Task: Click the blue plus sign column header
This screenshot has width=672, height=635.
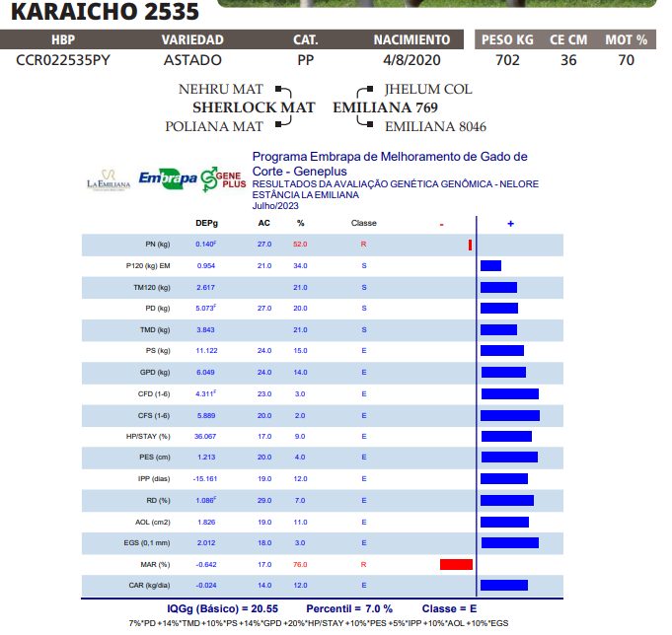Action: coord(510,224)
